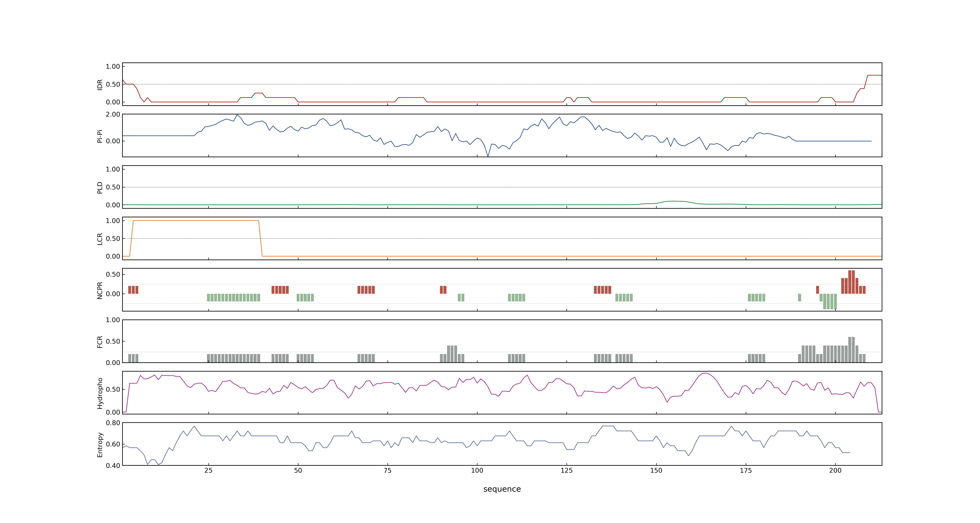Viewport: 980px width, 523px height.
Task: Select the LCR axis label
Action: (100, 239)
